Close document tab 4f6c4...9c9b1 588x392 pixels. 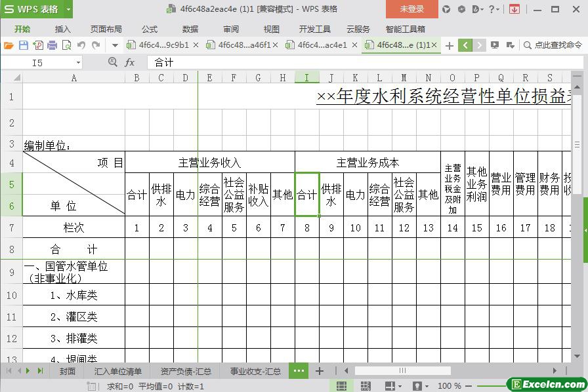click(x=196, y=45)
